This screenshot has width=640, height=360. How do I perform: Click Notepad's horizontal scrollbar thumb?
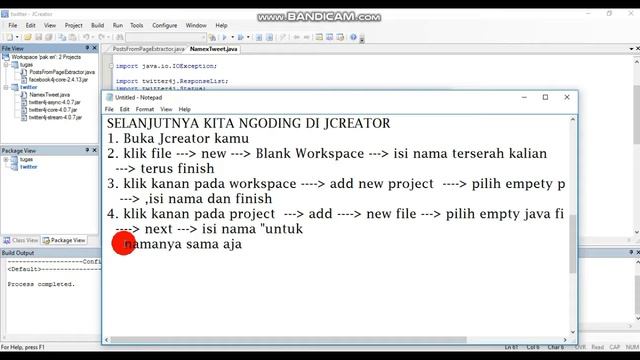click(x=288, y=340)
